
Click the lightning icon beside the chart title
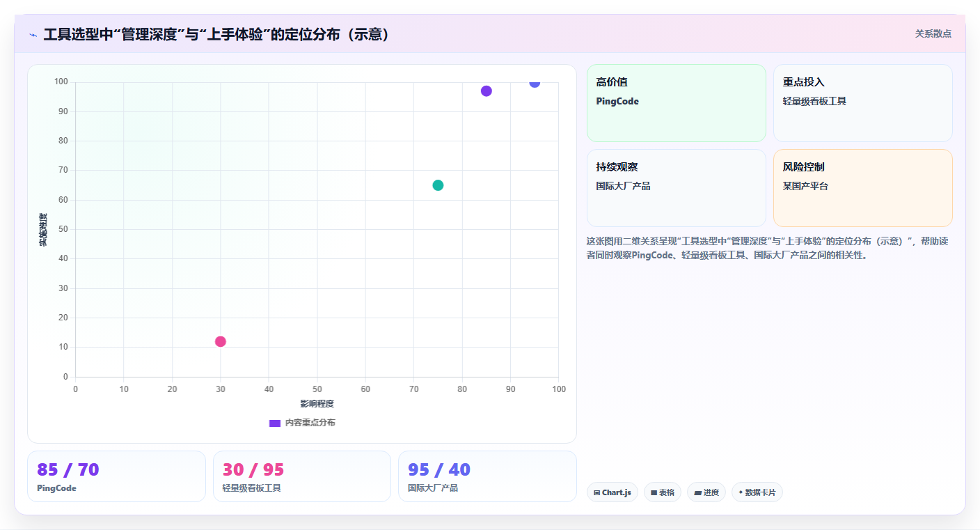coord(33,35)
